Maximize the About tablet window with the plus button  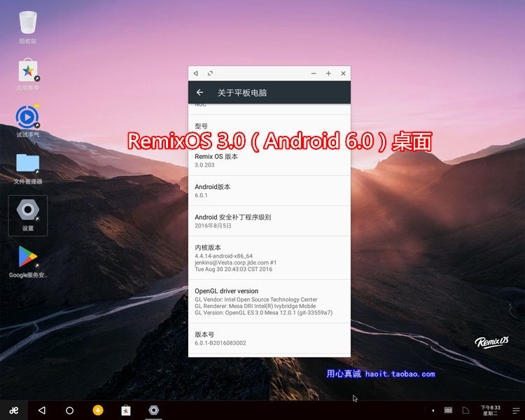328,73
